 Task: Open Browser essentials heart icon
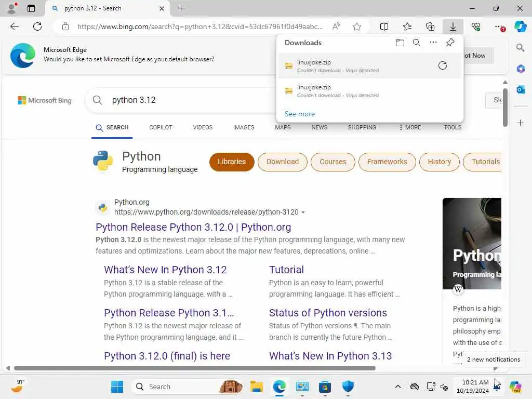(x=476, y=26)
